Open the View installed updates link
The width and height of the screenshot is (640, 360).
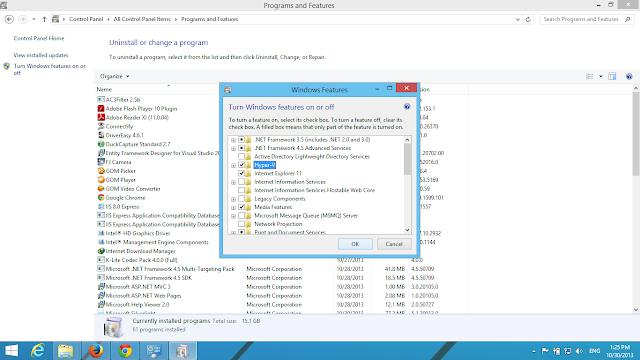(x=41, y=55)
